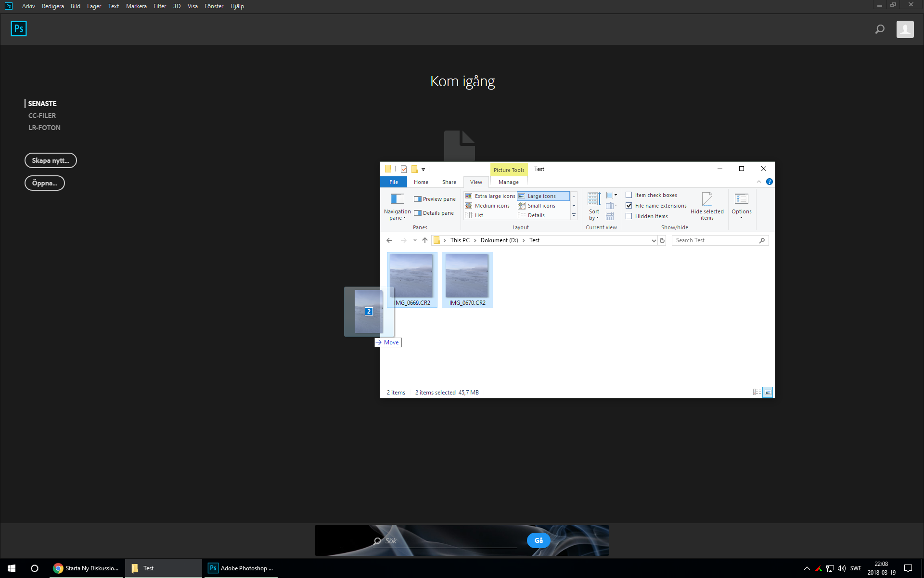Click Öppna button in Photoshop start screen

pyautogui.click(x=44, y=183)
